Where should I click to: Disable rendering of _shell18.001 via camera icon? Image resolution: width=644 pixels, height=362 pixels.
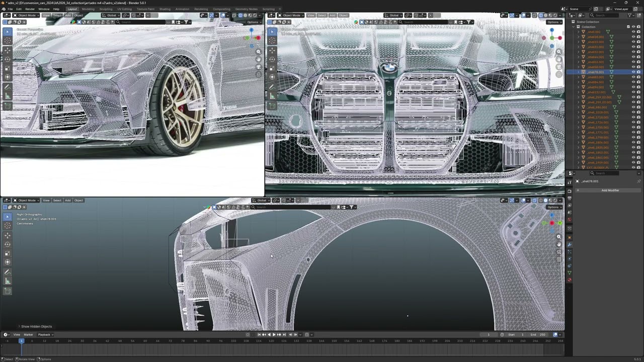pos(638,37)
